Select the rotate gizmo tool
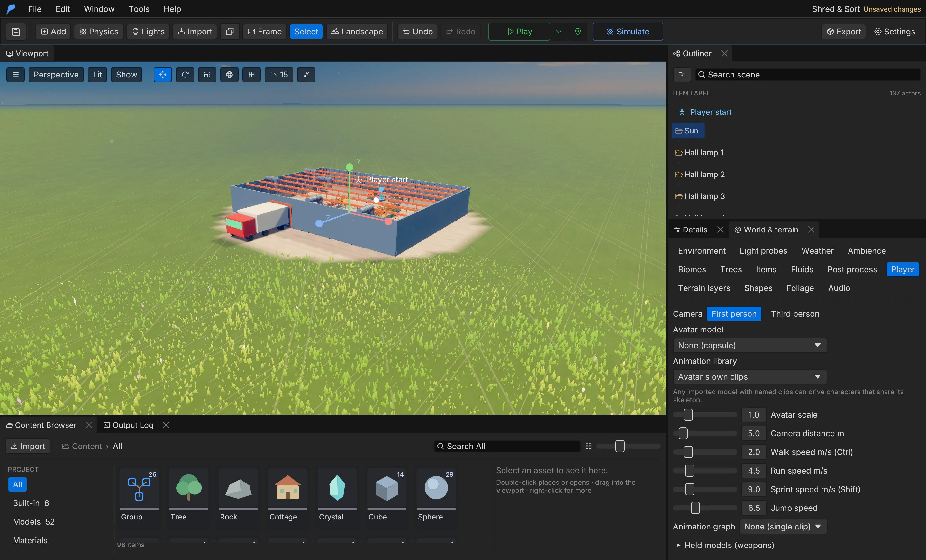Viewport: 926px width, 560px height. [185, 75]
